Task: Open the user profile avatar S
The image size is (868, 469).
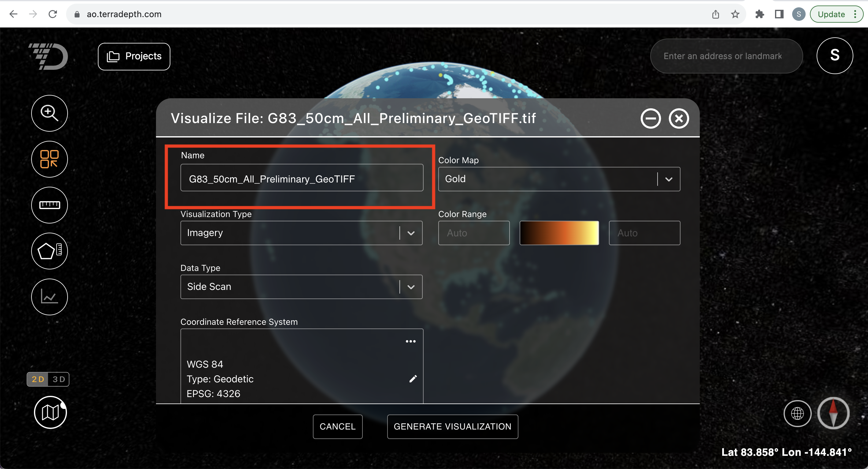Action: 835,56
